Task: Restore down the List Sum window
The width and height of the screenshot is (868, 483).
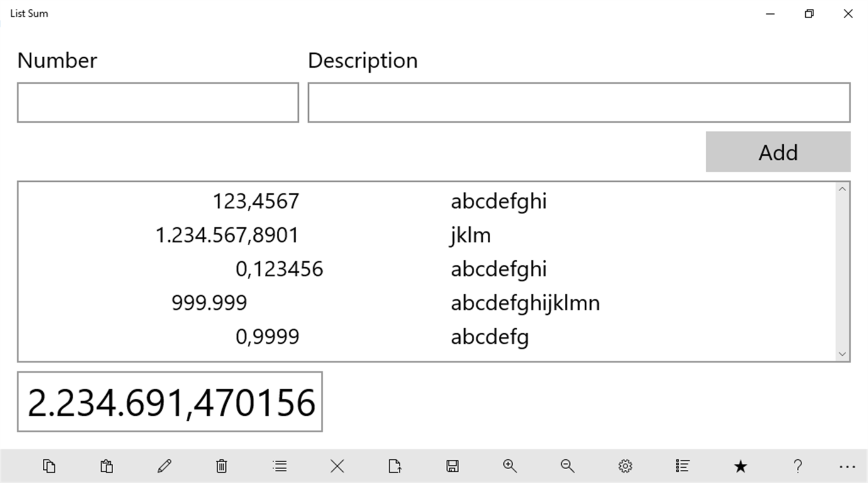Action: [x=810, y=13]
